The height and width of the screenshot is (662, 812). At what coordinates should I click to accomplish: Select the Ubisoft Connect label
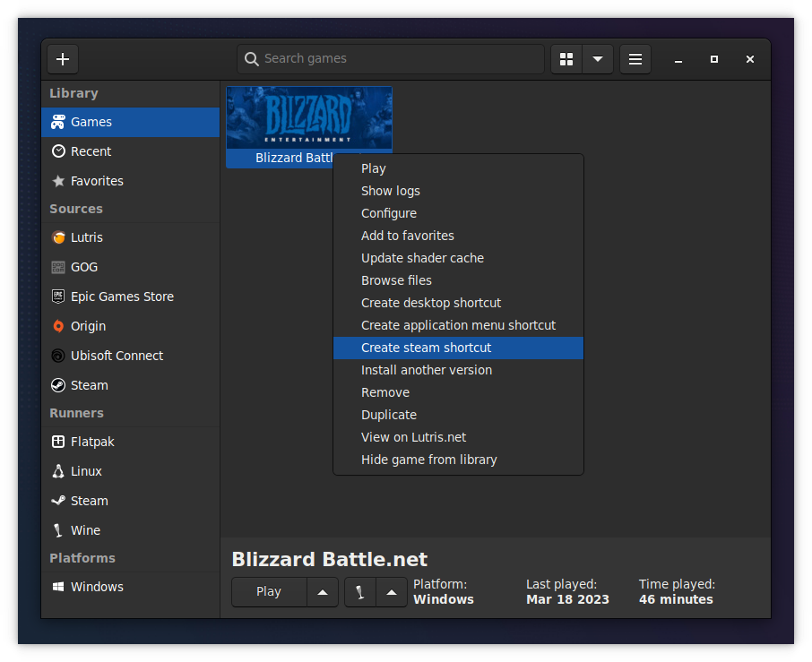point(117,356)
